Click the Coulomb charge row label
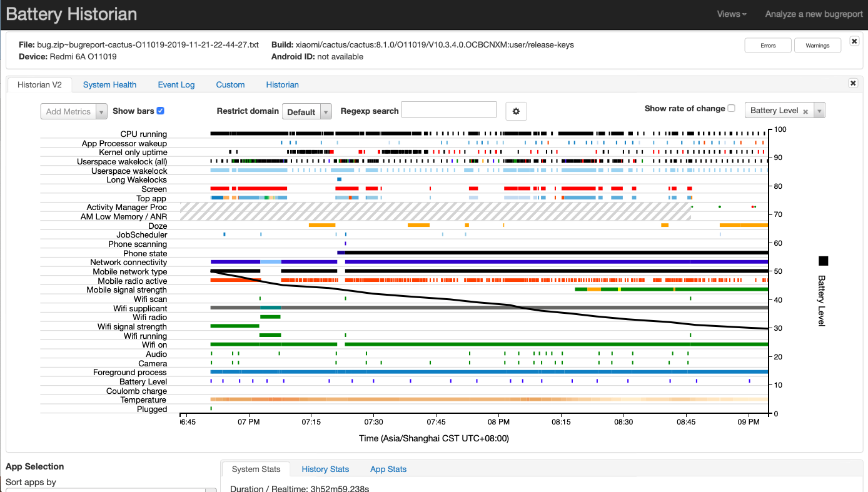This screenshot has width=868, height=492. point(137,391)
